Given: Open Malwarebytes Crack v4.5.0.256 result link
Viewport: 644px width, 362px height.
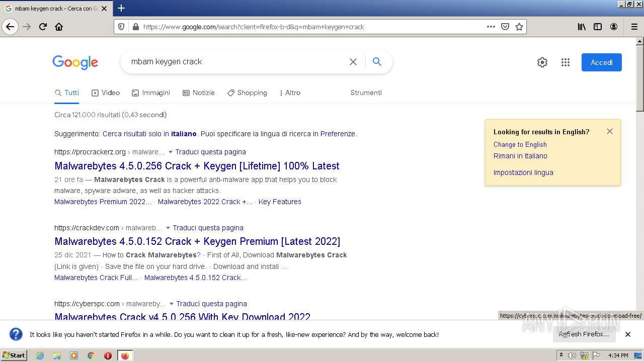Looking at the screenshot, I should 182,316.
